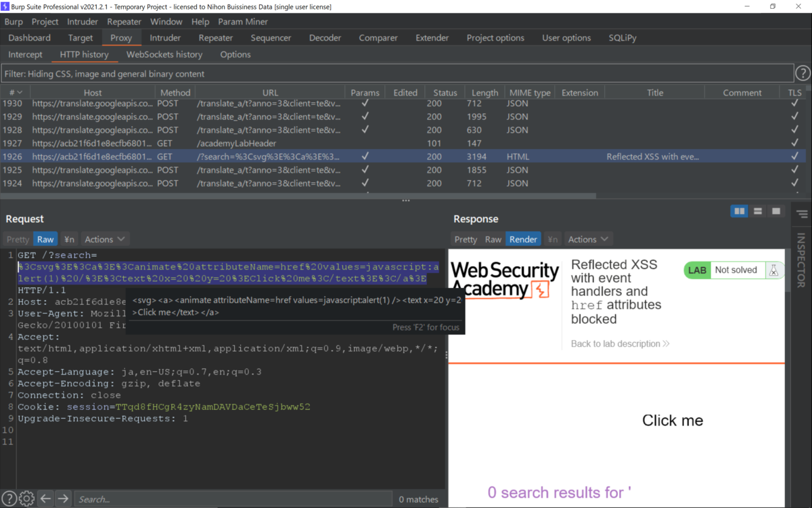This screenshot has height=508, width=812.
Task: Toggle newline display in Response panel
Action: click(x=553, y=239)
